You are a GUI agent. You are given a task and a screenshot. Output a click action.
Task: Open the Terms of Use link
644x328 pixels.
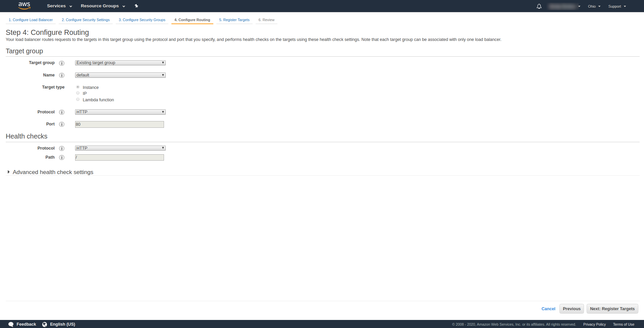click(624, 324)
